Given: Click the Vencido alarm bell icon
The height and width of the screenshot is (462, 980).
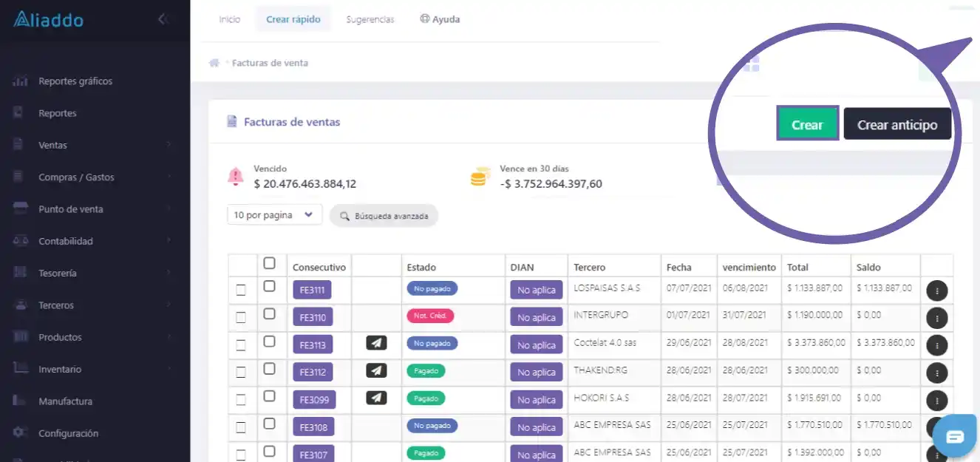Looking at the screenshot, I should click(x=236, y=177).
